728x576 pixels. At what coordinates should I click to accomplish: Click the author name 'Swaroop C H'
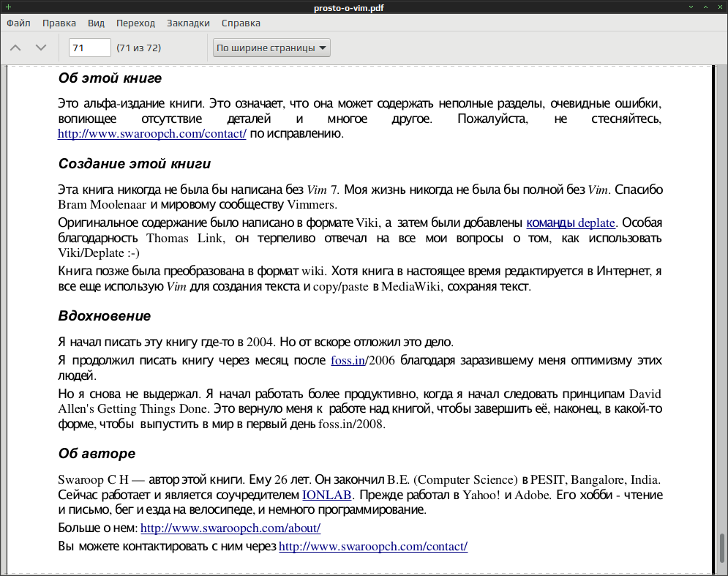click(x=93, y=480)
